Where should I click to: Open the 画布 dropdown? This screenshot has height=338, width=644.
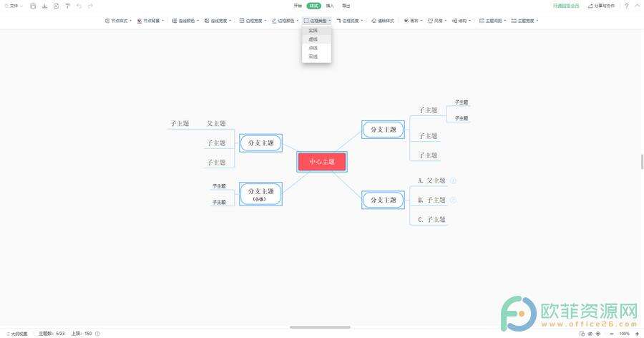pos(413,21)
